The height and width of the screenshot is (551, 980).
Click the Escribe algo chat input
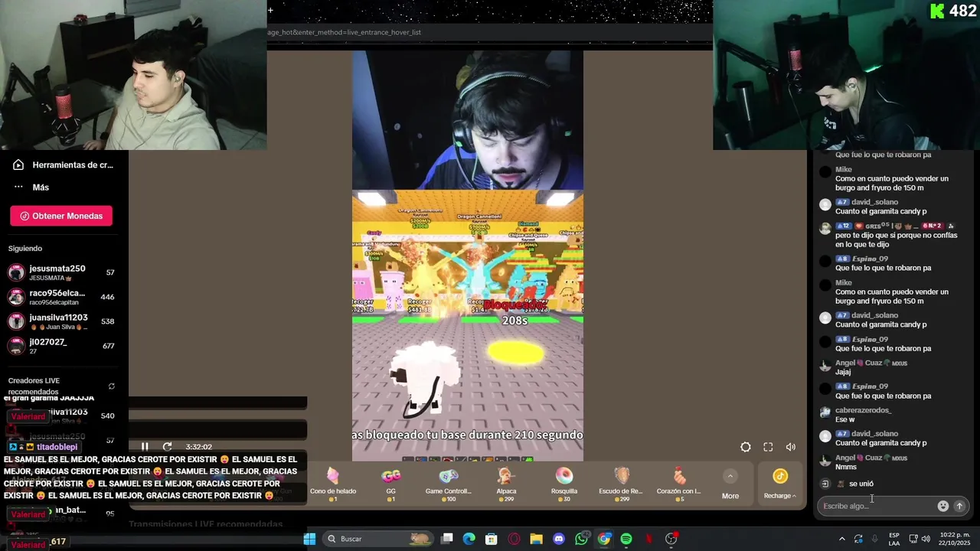877,506
